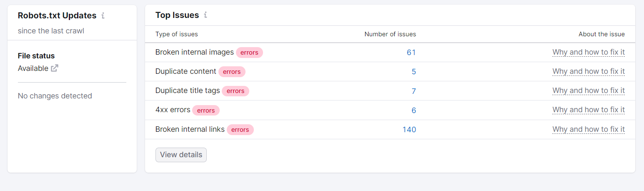Click info icon beside Top Issues heading
644x191 pixels.
coord(205,15)
